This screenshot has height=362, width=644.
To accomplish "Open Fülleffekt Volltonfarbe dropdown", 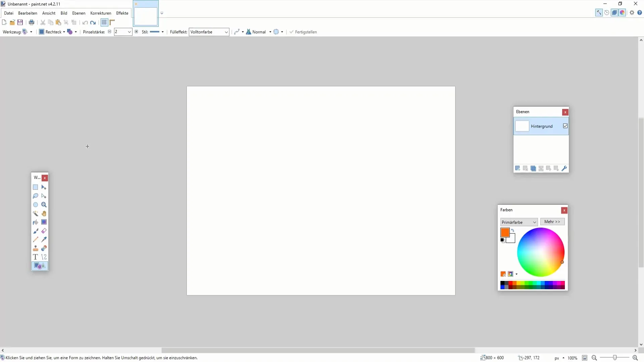I will point(209,32).
